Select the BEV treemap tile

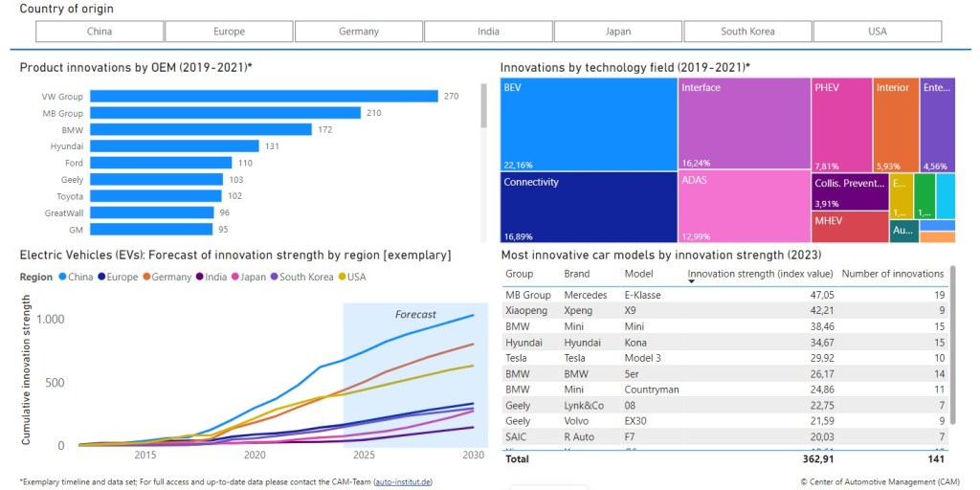click(x=588, y=123)
